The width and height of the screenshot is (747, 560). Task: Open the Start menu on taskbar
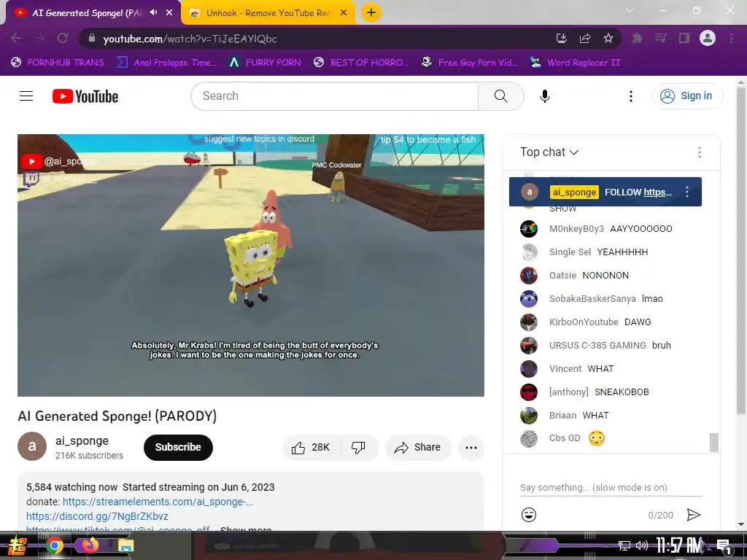click(x=18, y=545)
